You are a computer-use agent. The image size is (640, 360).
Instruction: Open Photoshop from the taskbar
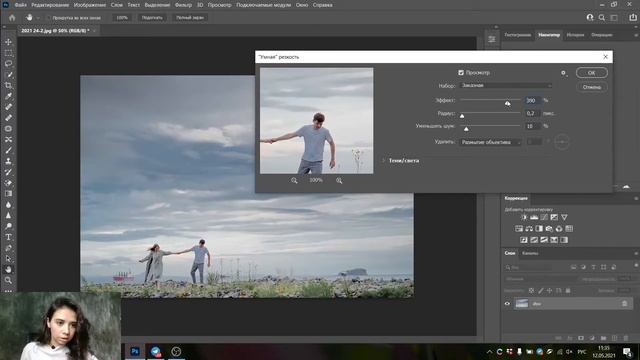tap(135, 351)
